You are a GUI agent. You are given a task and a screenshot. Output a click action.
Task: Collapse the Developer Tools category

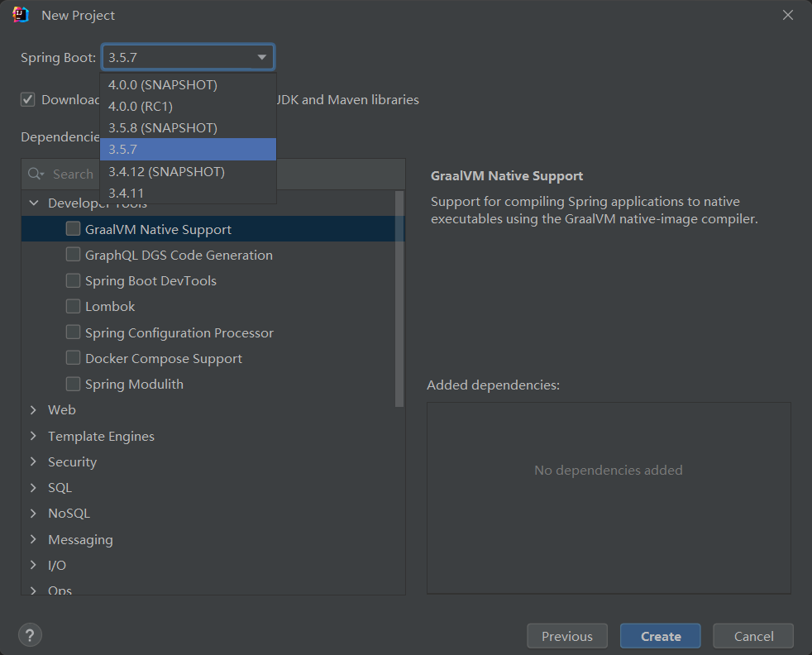point(34,203)
